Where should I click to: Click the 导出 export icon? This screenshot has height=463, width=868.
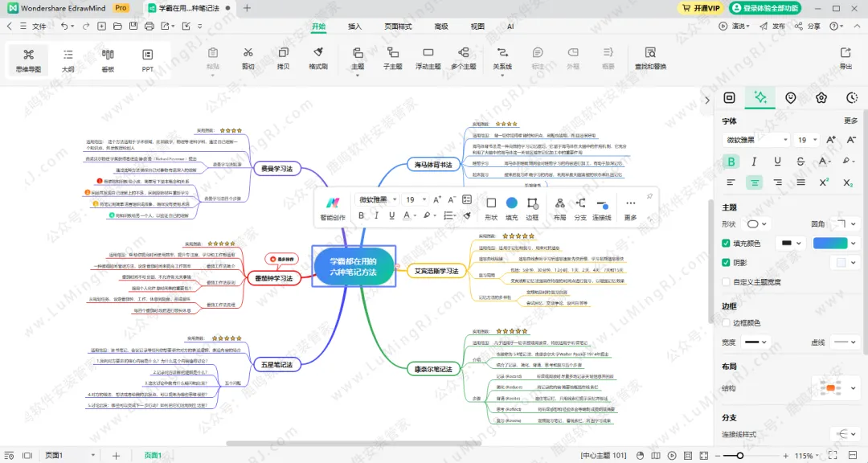tap(845, 56)
